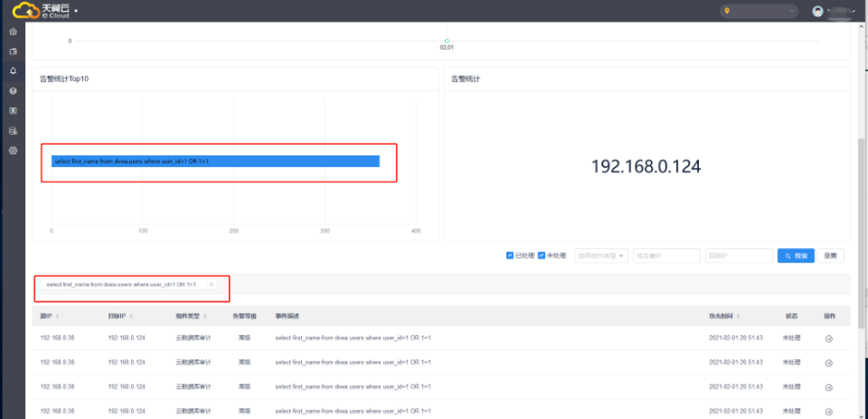Expand the component type dropdown
Viewport: 868px width, 419px height.
coord(600,256)
